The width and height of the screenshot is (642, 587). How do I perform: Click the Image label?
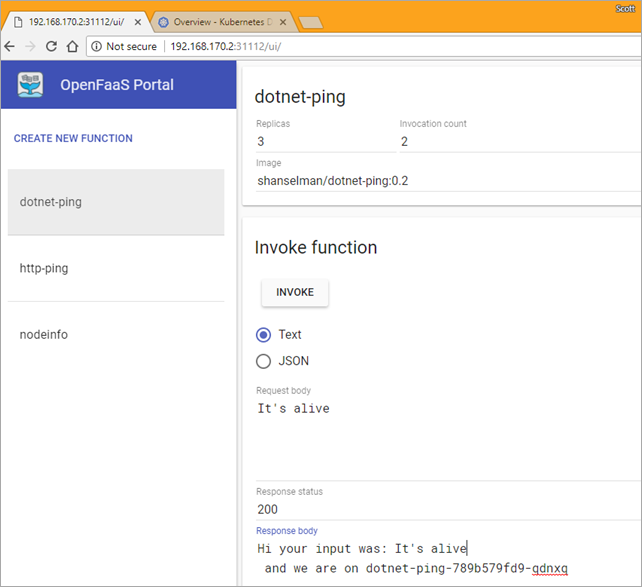pyautogui.click(x=269, y=163)
